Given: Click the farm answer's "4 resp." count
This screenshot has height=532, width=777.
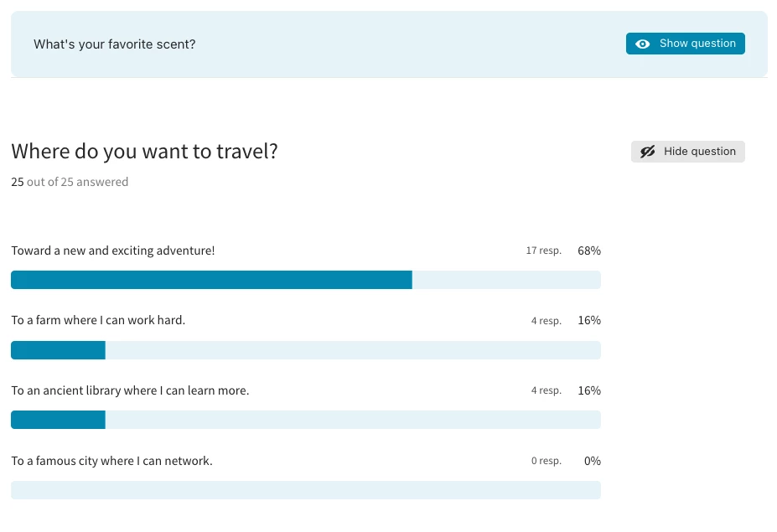Looking at the screenshot, I should coord(546,321).
